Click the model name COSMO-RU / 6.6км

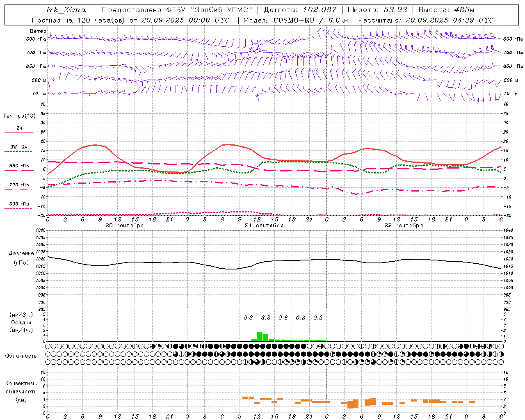pyautogui.click(x=311, y=20)
